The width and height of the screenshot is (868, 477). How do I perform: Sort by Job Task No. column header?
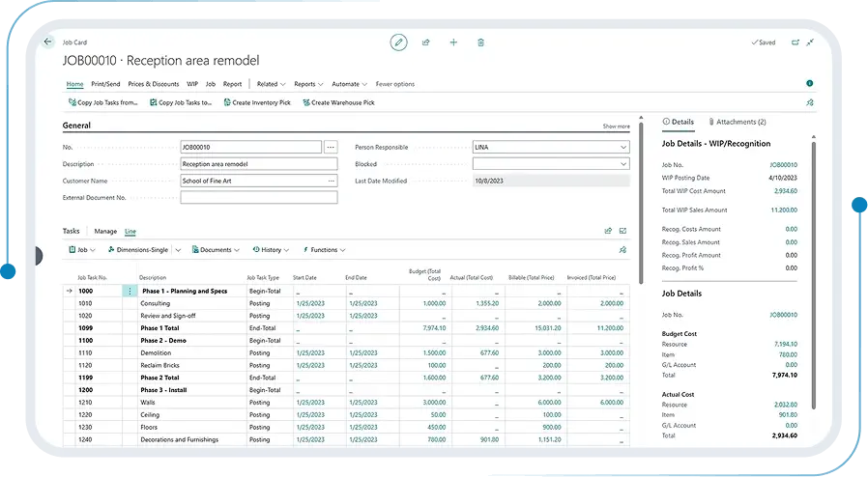92,277
